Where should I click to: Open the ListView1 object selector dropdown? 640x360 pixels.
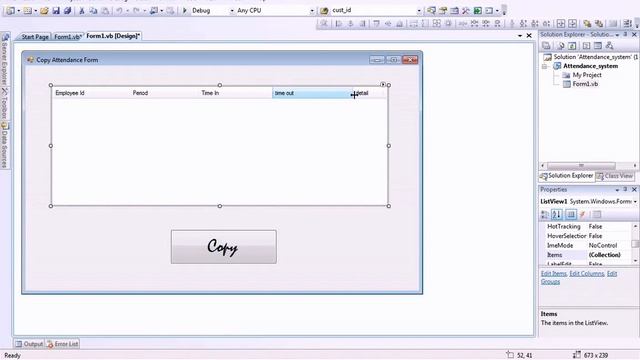[x=635, y=202]
